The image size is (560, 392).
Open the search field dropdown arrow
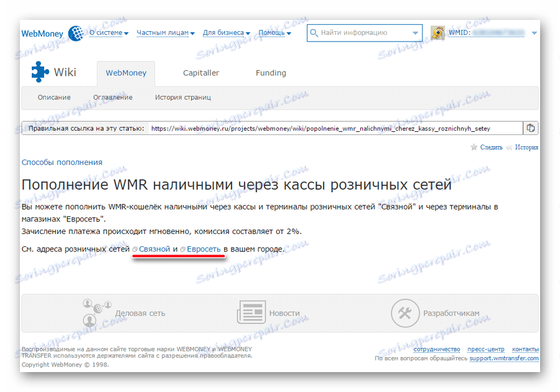pyautogui.click(x=416, y=33)
